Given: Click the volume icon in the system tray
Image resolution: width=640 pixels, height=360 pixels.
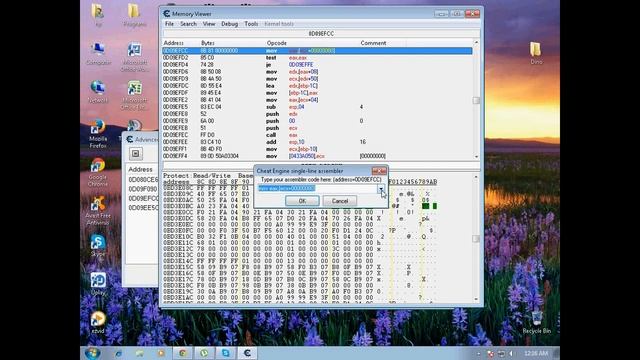Looking at the screenshot, I should point(511,353).
